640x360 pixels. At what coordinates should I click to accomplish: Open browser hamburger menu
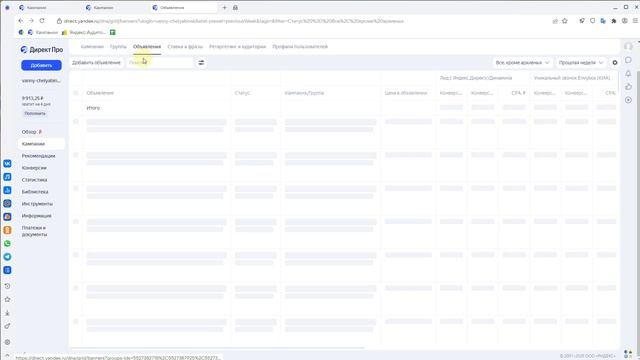pos(635,21)
